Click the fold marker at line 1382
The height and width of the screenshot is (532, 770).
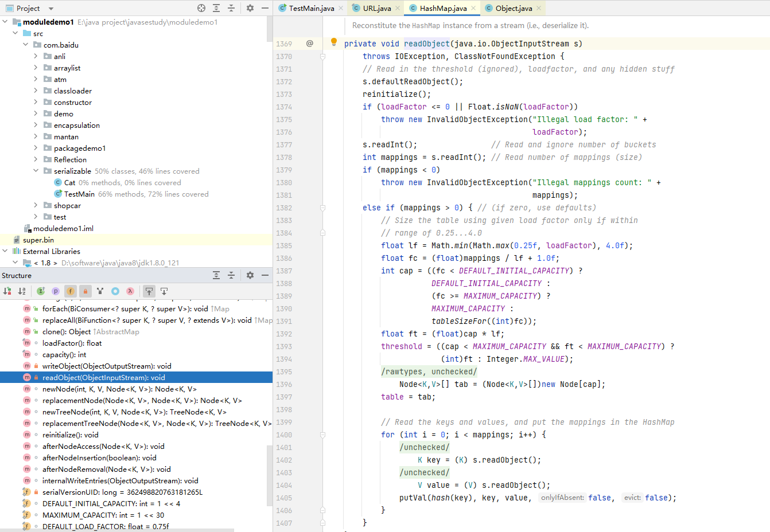322,208
